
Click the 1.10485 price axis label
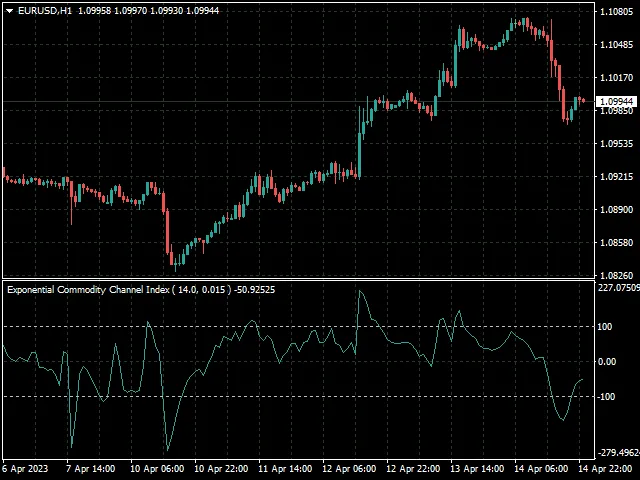(615, 45)
